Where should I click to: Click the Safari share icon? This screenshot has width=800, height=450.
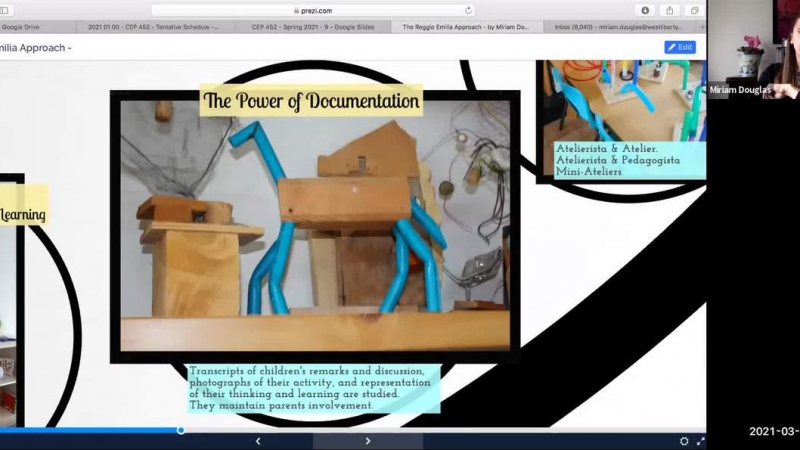coord(670,10)
